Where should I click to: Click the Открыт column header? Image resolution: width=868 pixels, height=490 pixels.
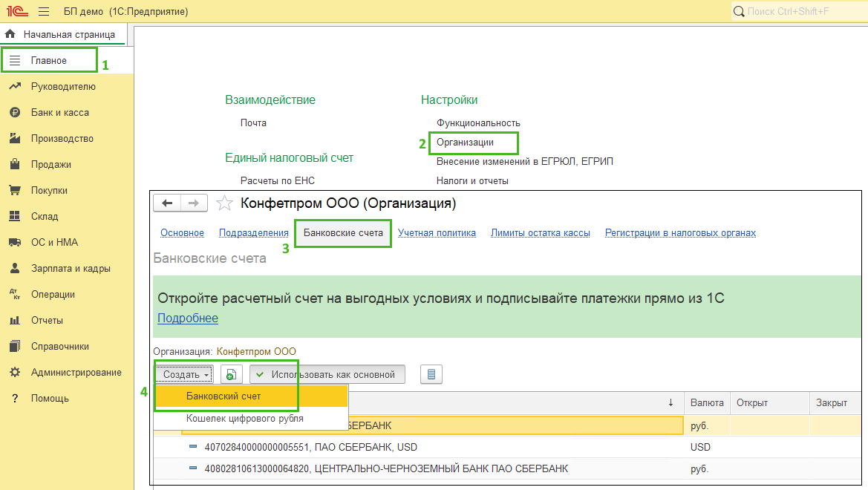(x=770, y=402)
